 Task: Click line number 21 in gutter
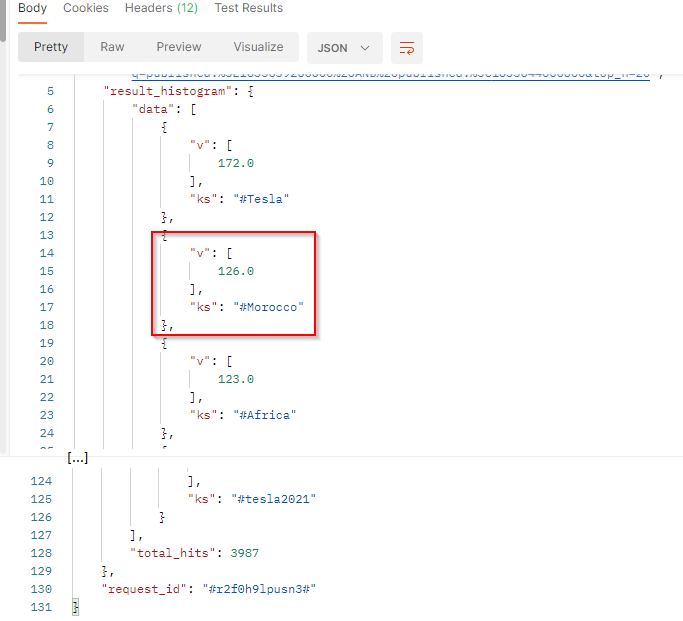(47, 379)
